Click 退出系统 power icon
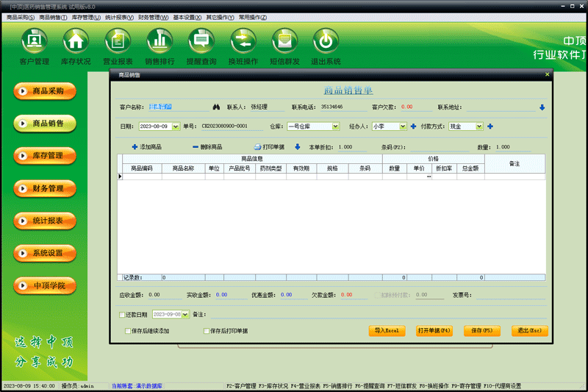This screenshot has height=392, width=588. [326, 40]
